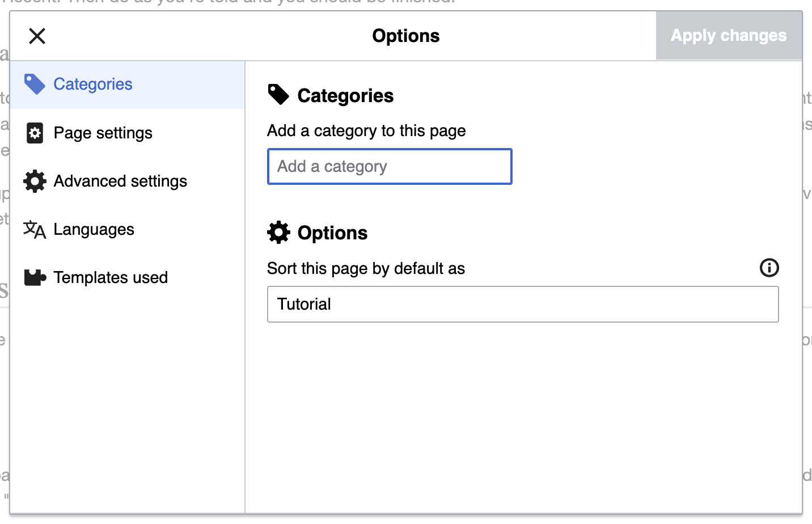Click the Templates used puzzle piece icon
812x524 pixels.
point(35,278)
